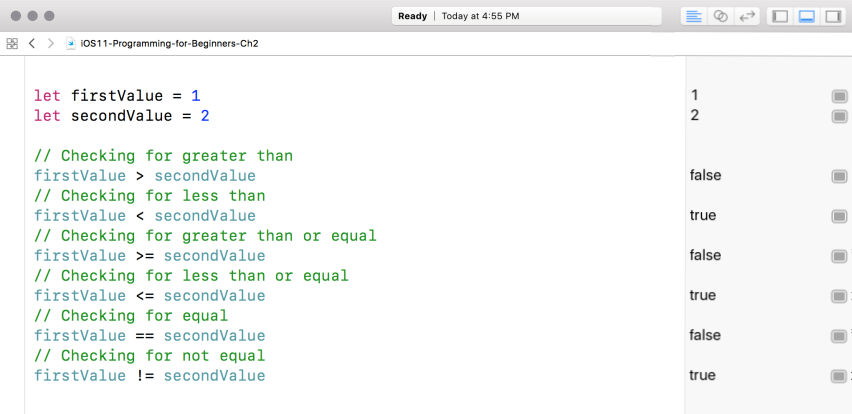Click sidebar result 'true' for less than
The width and height of the screenshot is (852, 414).
703,215
